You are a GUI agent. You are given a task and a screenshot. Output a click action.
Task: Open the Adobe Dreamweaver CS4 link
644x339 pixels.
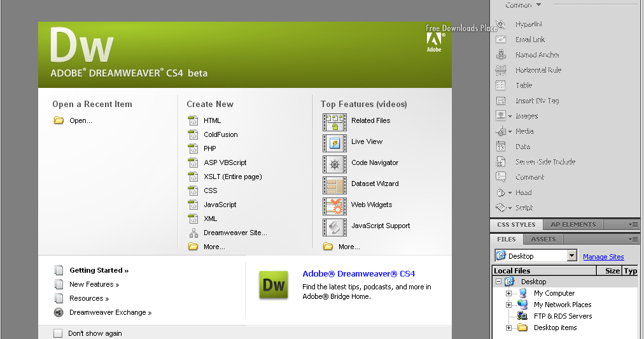tap(358, 273)
